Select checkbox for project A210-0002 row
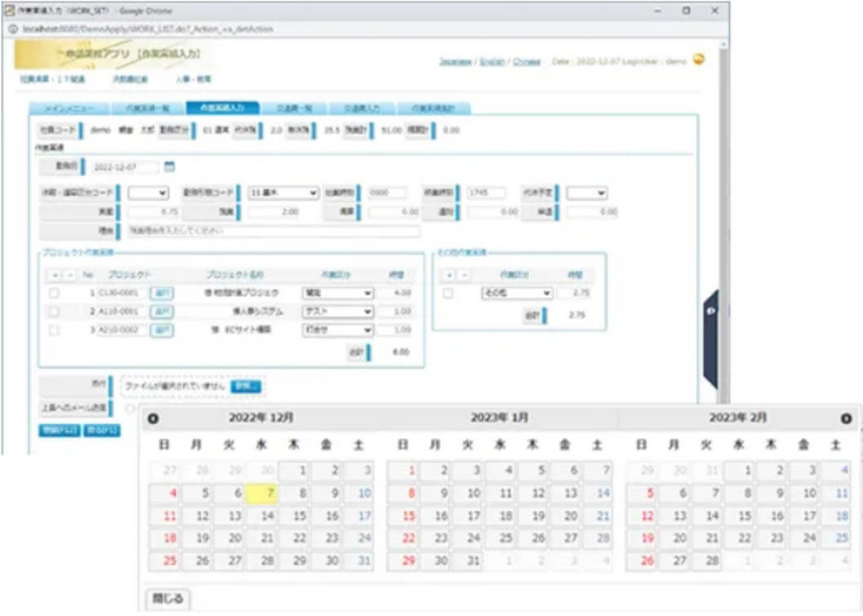 tap(55, 330)
